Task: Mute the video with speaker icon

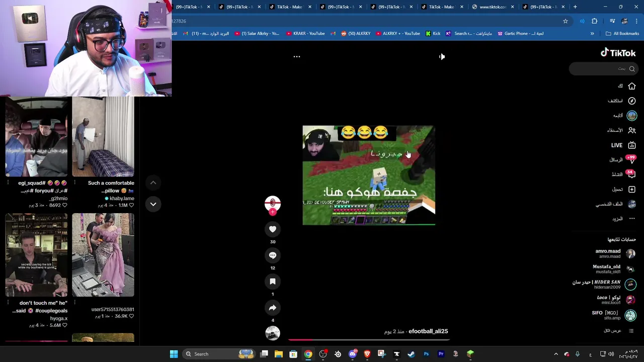Action: 442,57
